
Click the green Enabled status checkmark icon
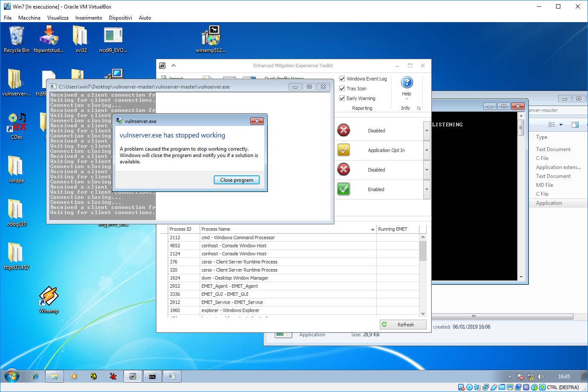tap(344, 189)
